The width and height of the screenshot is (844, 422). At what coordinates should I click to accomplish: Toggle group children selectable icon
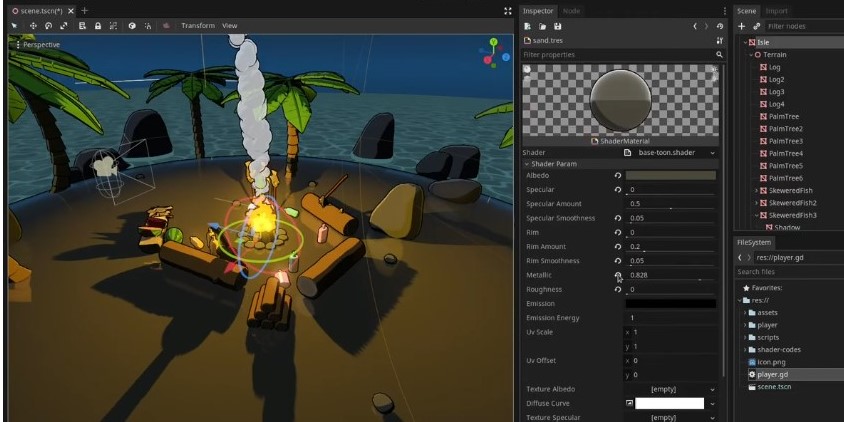coord(113,26)
